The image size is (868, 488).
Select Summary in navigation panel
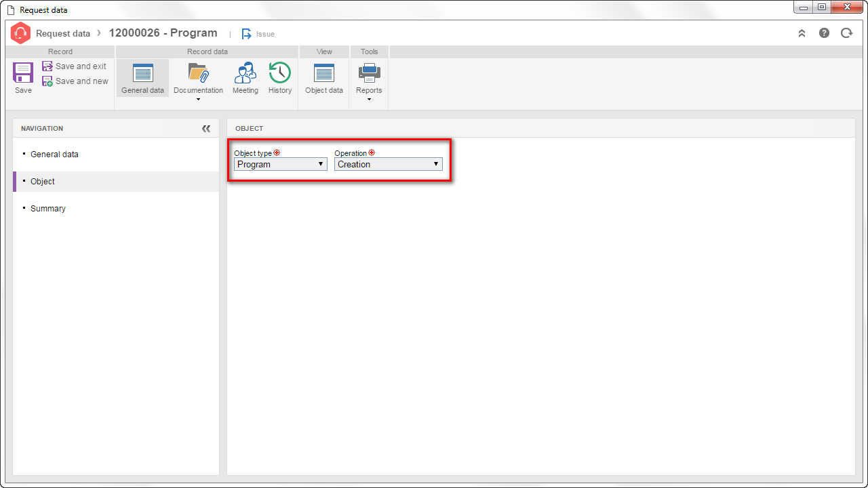coord(116,209)
